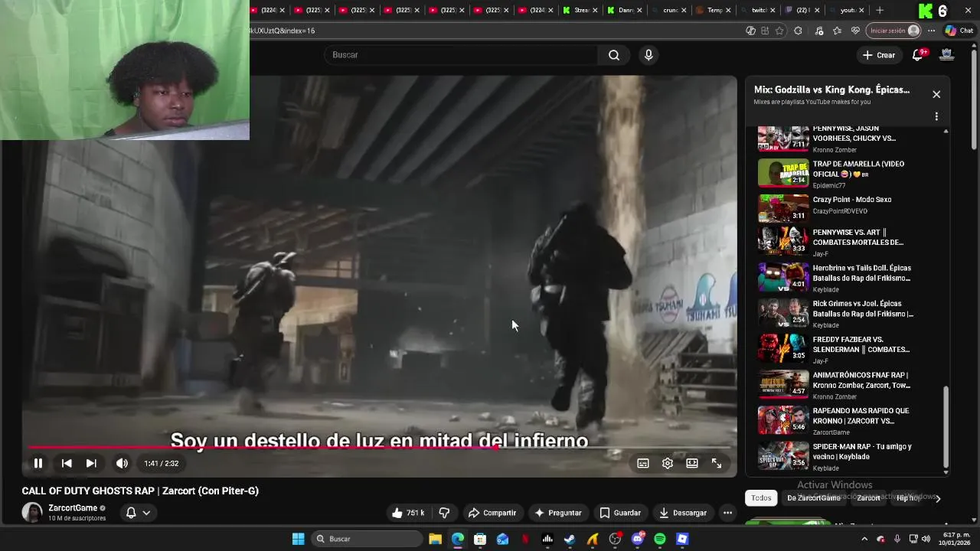Image resolution: width=980 pixels, height=551 pixels.
Task: Open Steam from taskbar
Action: [x=570, y=539]
